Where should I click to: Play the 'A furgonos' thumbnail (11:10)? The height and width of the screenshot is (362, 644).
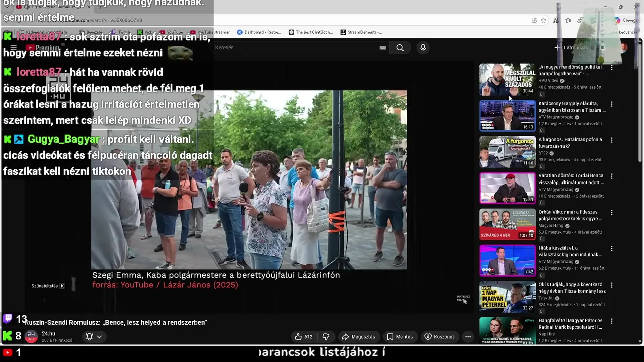click(x=507, y=152)
